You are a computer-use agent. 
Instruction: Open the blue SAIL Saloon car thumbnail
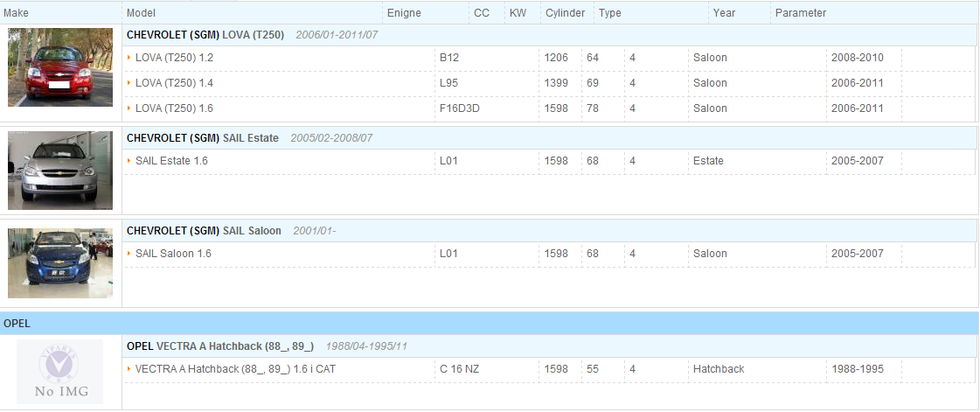(60, 262)
